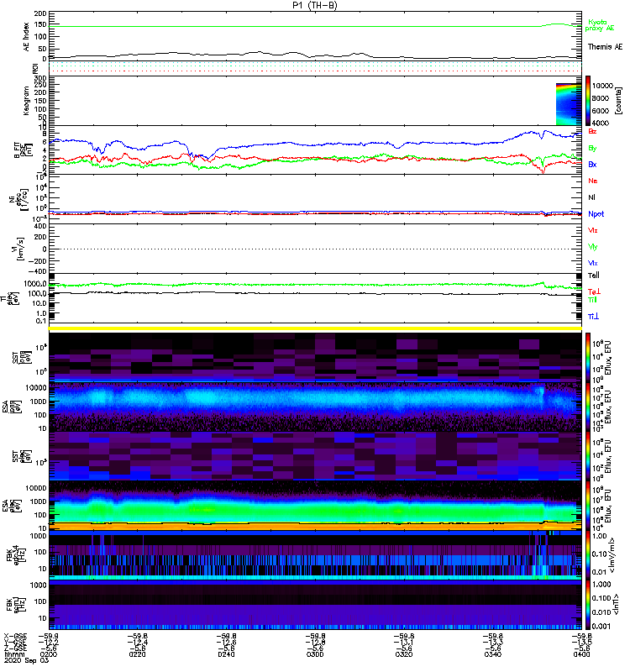Viewport: 630px width, 672px height.
Task: Select the black "Themis AE" legend label
Action: (x=605, y=47)
